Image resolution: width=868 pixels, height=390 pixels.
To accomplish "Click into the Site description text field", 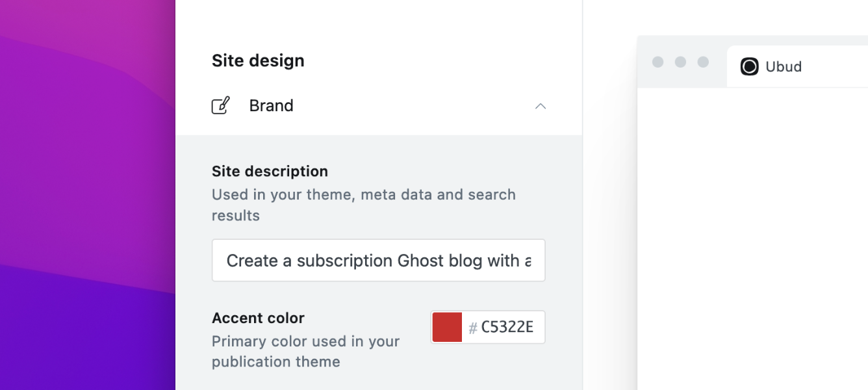I will click(378, 261).
